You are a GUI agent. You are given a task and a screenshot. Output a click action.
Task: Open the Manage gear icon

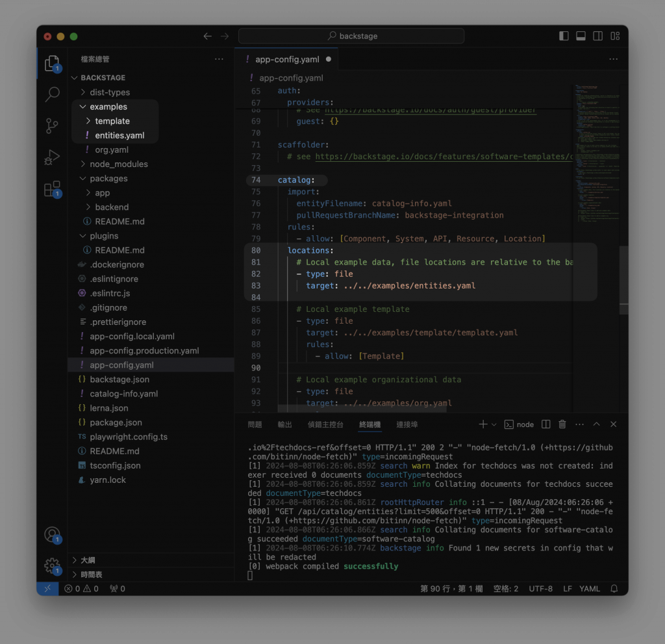pos(52,565)
